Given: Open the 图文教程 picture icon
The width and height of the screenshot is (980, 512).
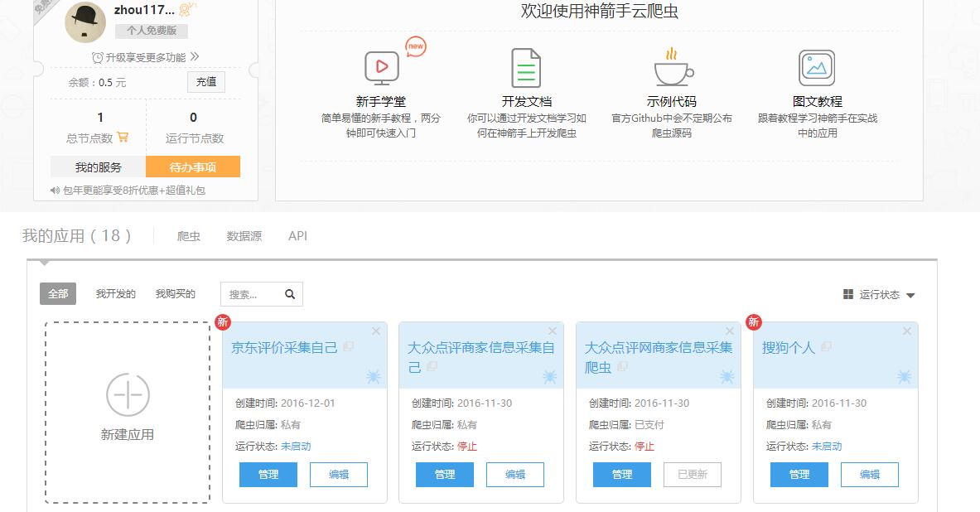Looking at the screenshot, I should (x=817, y=67).
